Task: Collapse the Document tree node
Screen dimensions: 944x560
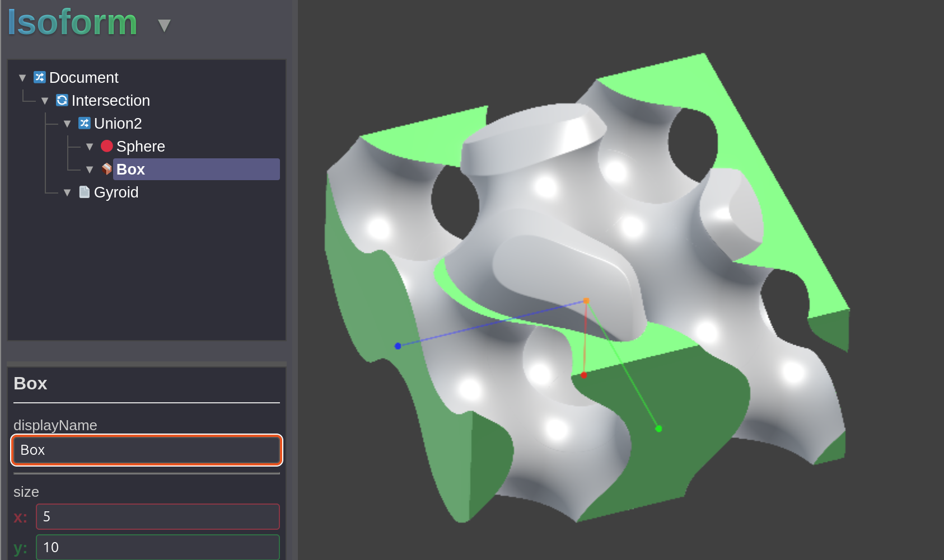Action: [x=22, y=78]
